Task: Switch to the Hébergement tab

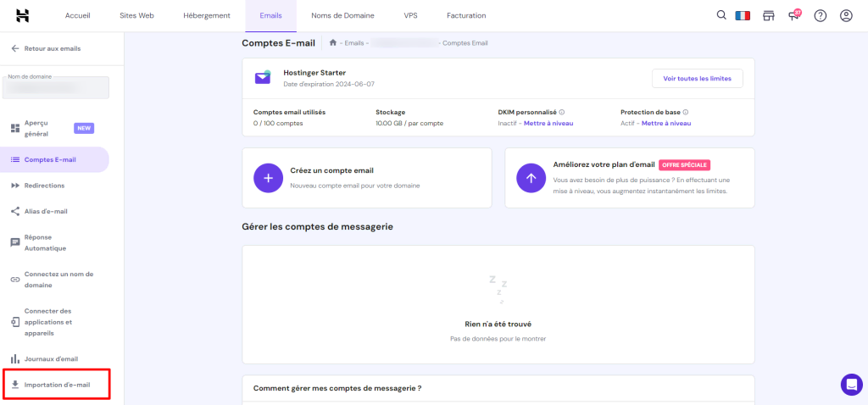Action: coord(206,15)
